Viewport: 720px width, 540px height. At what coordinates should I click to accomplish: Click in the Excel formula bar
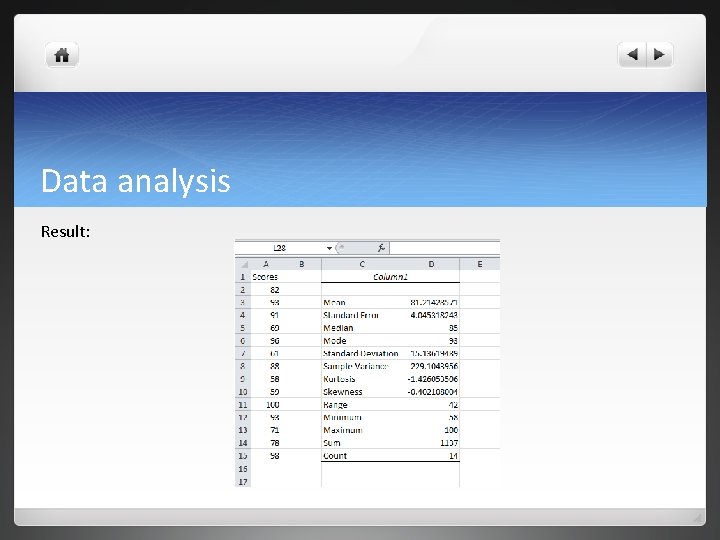pyautogui.click(x=444, y=248)
